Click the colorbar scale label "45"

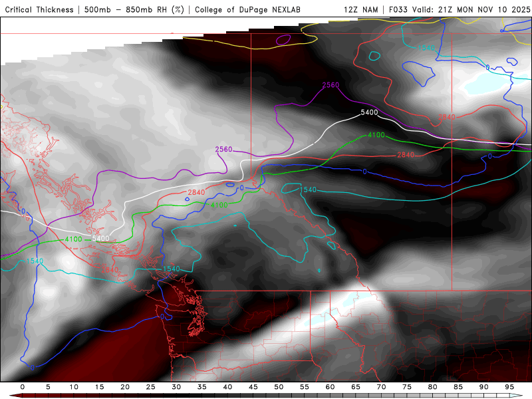tap(253, 387)
